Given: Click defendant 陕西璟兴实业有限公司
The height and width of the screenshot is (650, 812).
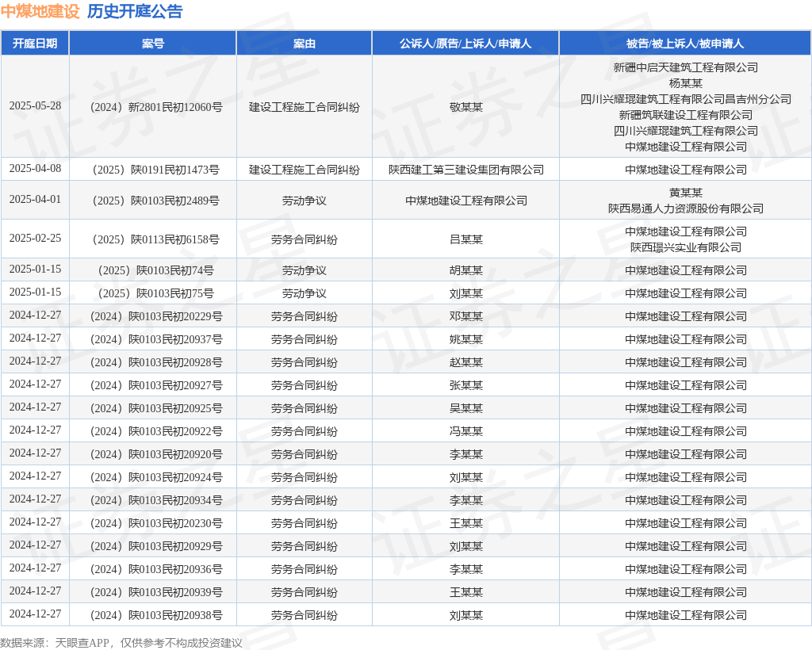Looking at the screenshot, I should pos(686,247).
